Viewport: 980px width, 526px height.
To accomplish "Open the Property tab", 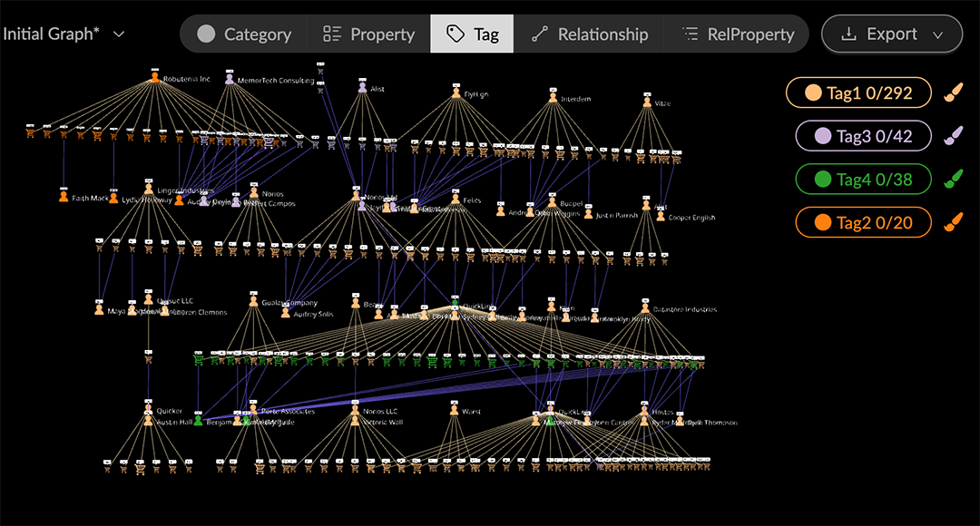I will [x=368, y=34].
